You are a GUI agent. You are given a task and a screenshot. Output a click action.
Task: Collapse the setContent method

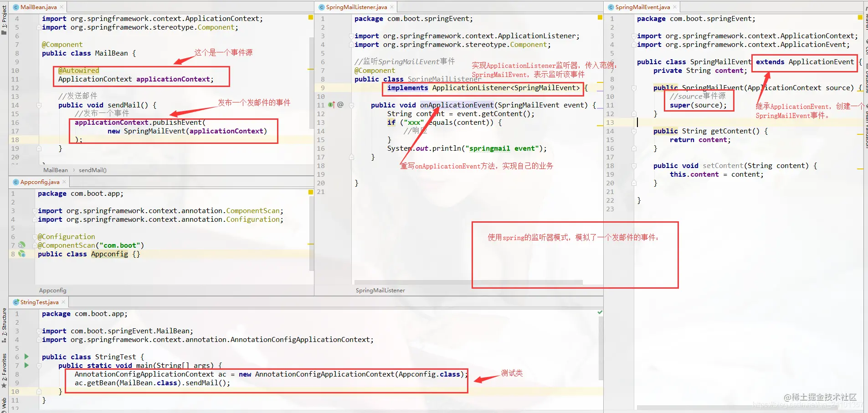pyautogui.click(x=634, y=166)
